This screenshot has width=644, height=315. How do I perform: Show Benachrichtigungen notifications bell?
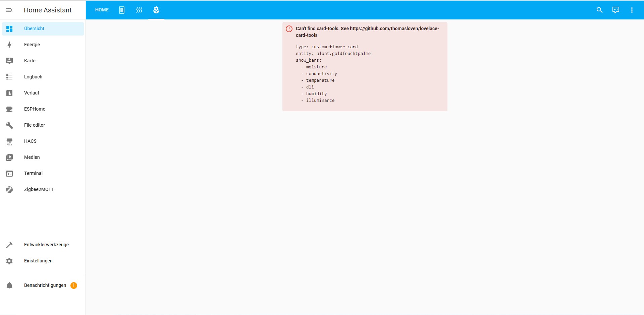click(9, 286)
